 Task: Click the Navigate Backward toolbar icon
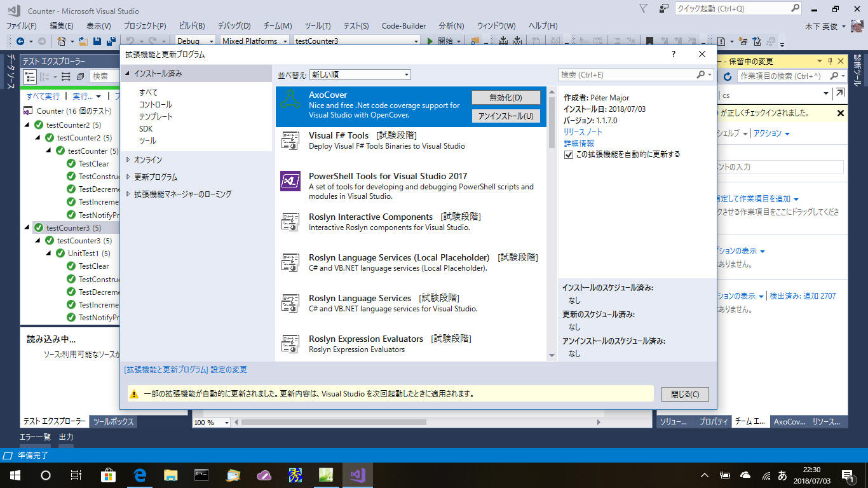20,41
